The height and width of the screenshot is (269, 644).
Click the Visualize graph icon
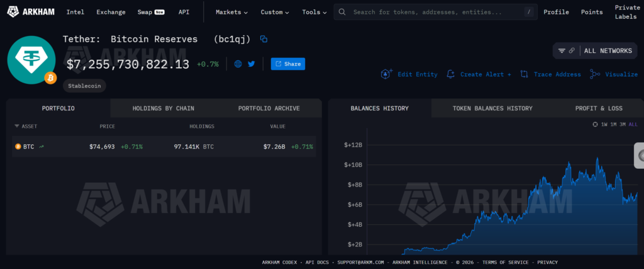[x=595, y=74]
